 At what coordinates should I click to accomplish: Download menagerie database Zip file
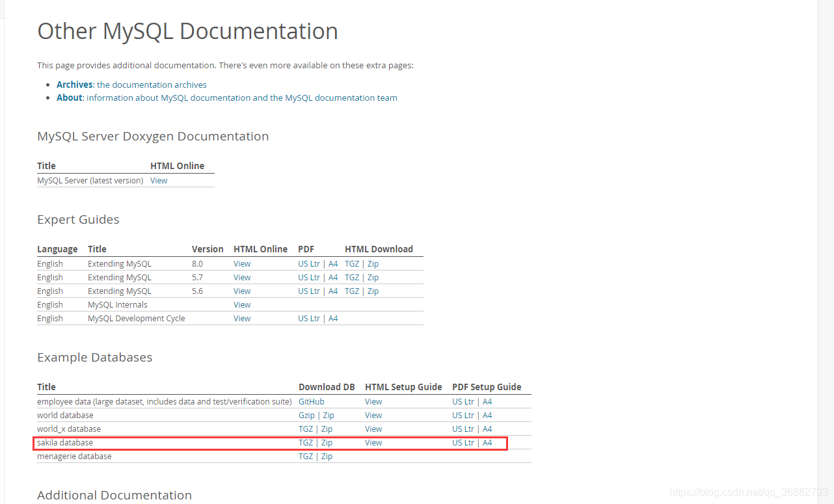pos(327,457)
